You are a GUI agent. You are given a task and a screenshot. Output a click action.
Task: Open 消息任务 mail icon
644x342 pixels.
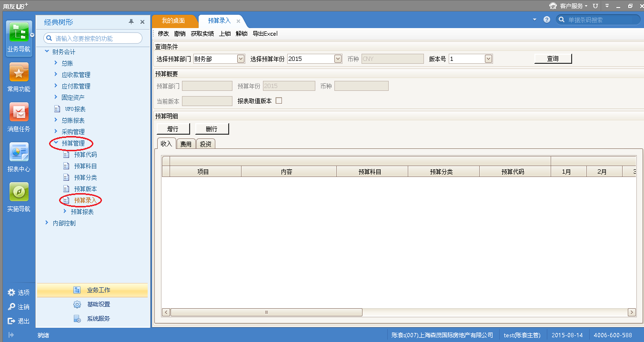(19, 113)
